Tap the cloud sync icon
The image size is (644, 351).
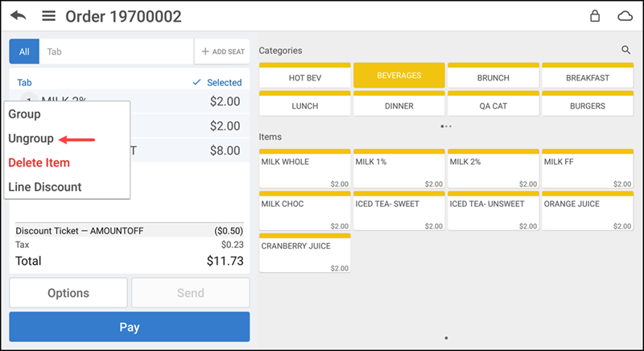click(x=625, y=16)
